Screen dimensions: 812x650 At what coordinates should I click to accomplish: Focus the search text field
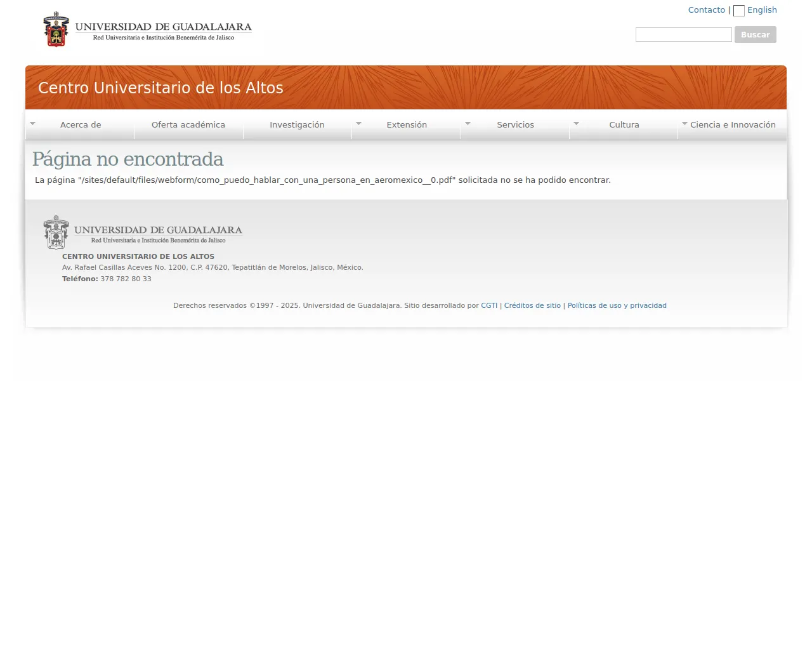(684, 35)
